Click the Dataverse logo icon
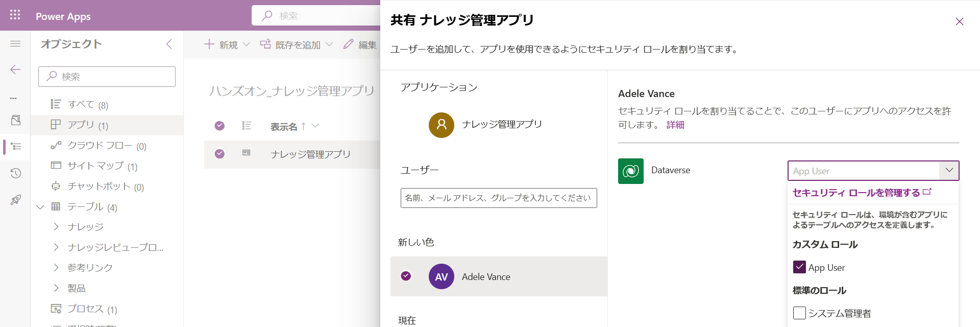 pyautogui.click(x=631, y=171)
